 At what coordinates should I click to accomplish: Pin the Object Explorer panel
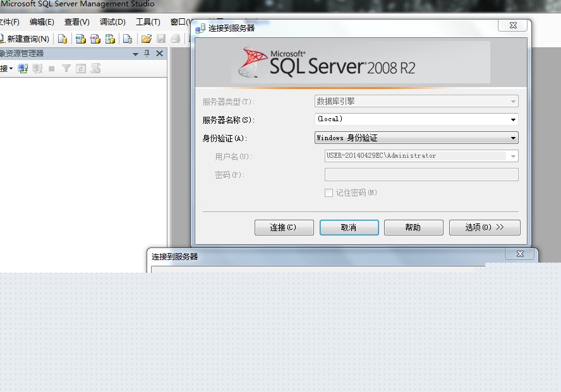coord(147,54)
